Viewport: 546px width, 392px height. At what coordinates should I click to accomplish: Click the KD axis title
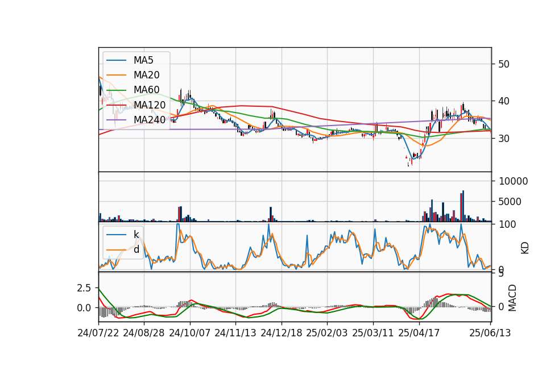(525, 248)
